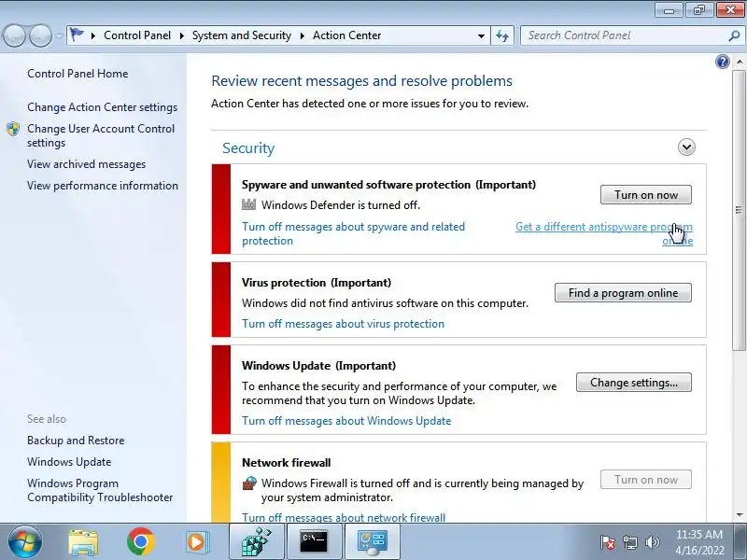Go forward with the navigation Forward arrow
Image resolution: width=747 pixels, height=560 pixels.
coord(40,35)
